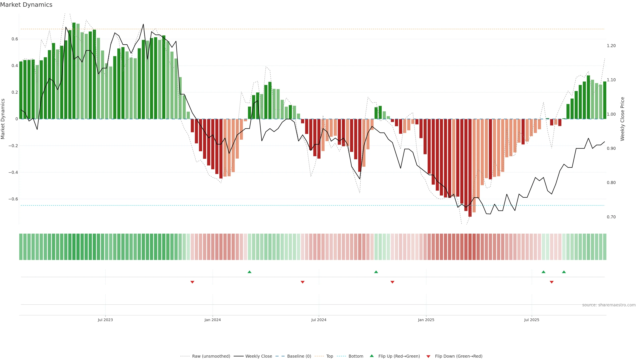The height and width of the screenshot is (362, 644).
Task: Toggle the Bottom legend entry
Action: [356, 356]
